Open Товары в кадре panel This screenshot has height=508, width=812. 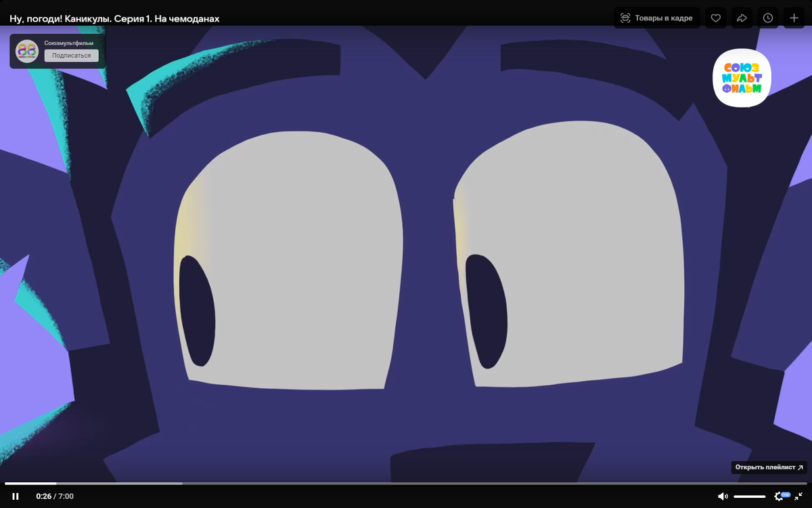(x=657, y=18)
